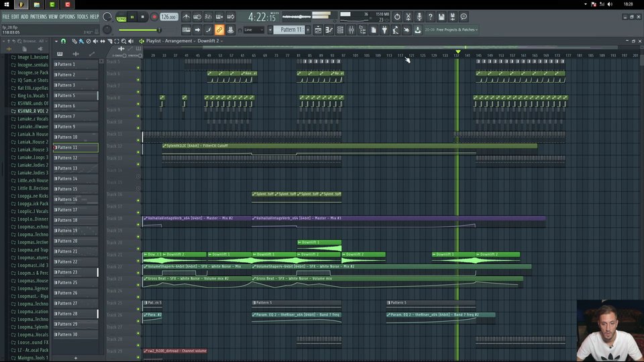Open the EDIT menu
This screenshot has height=362, width=644.
coord(15,17)
